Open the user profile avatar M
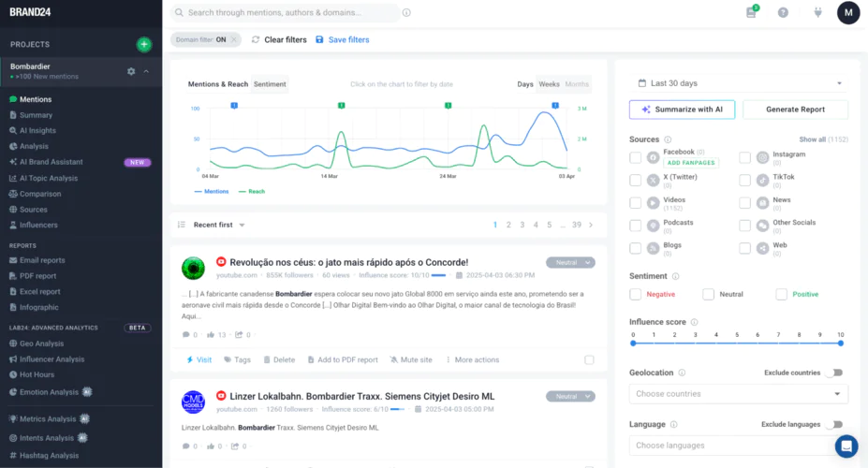The height and width of the screenshot is (468, 868). (848, 13)
